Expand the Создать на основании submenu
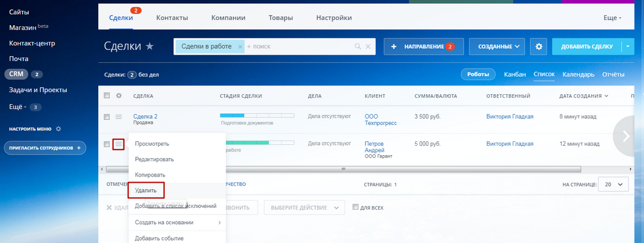The height and width of the screenshot is (243, 644). coord(177,222)
